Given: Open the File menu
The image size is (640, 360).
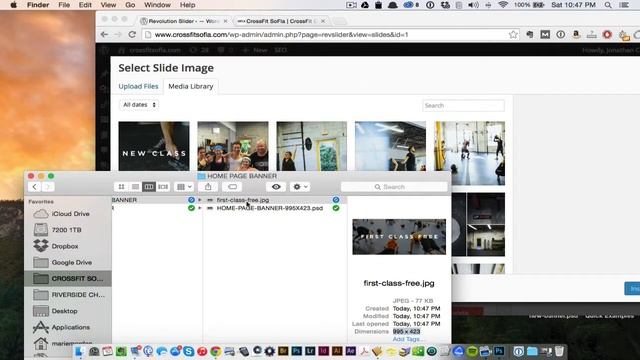Looking at the screenshot, I should [x=64, y=5].
